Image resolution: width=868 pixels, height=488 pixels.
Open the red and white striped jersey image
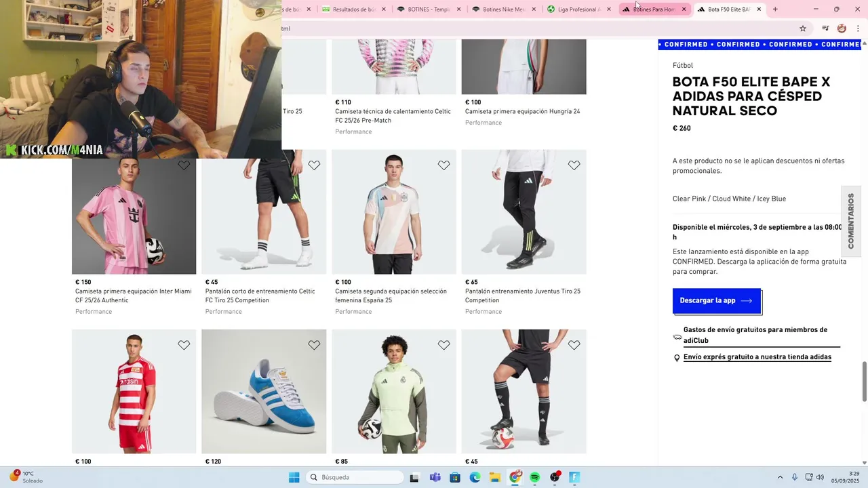[x=134, y=391]
